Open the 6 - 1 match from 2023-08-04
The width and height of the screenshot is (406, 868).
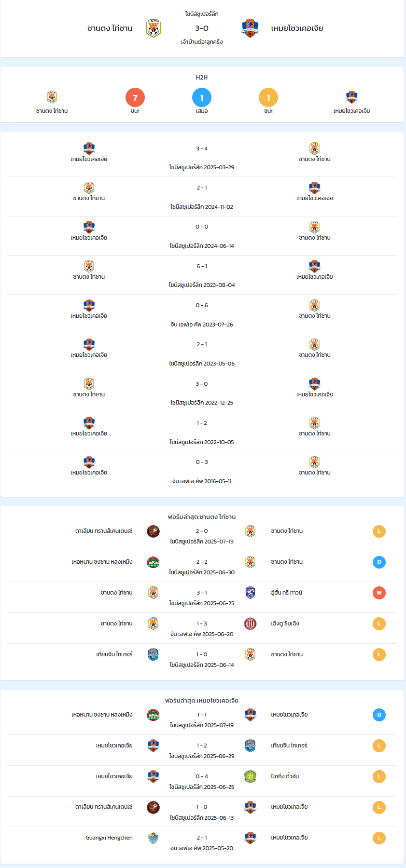click(x=202, y=275)
